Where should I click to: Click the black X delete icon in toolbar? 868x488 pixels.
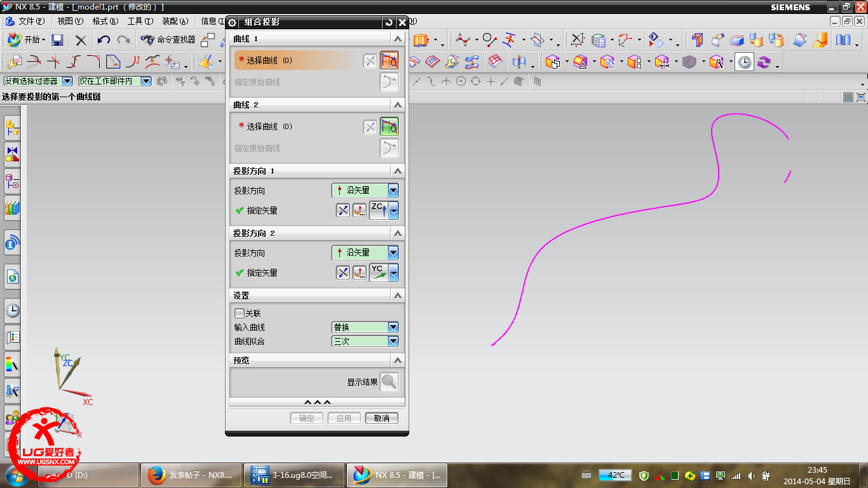pyautogui.click(x=81, y=40)
